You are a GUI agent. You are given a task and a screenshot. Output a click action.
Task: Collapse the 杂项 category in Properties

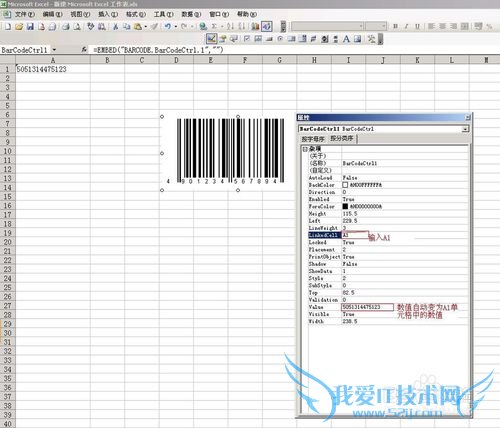point(305,149)
